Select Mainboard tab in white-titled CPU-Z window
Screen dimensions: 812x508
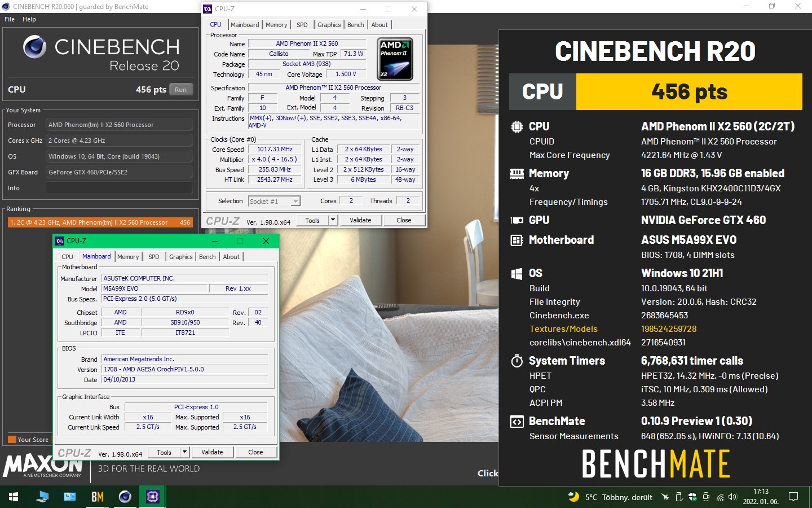tap(245, 25)
